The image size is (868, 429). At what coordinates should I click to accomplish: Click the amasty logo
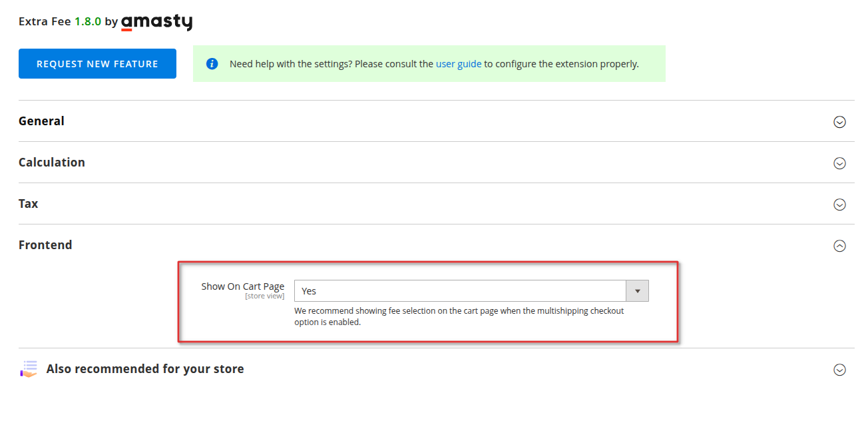coord(156,22)
